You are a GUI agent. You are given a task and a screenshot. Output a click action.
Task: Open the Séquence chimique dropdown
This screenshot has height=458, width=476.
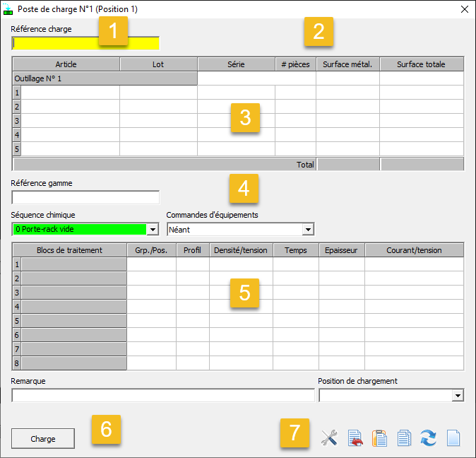click(153, 230)
